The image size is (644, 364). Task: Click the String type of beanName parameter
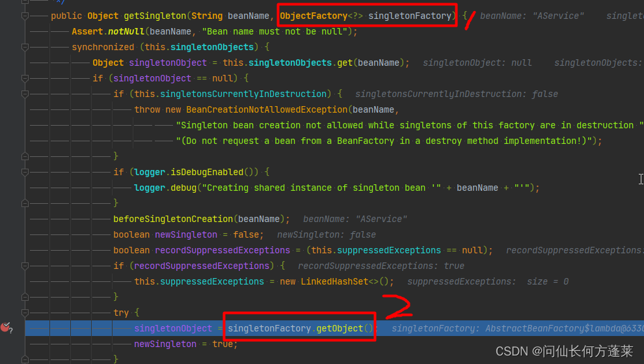pos(207,16)
